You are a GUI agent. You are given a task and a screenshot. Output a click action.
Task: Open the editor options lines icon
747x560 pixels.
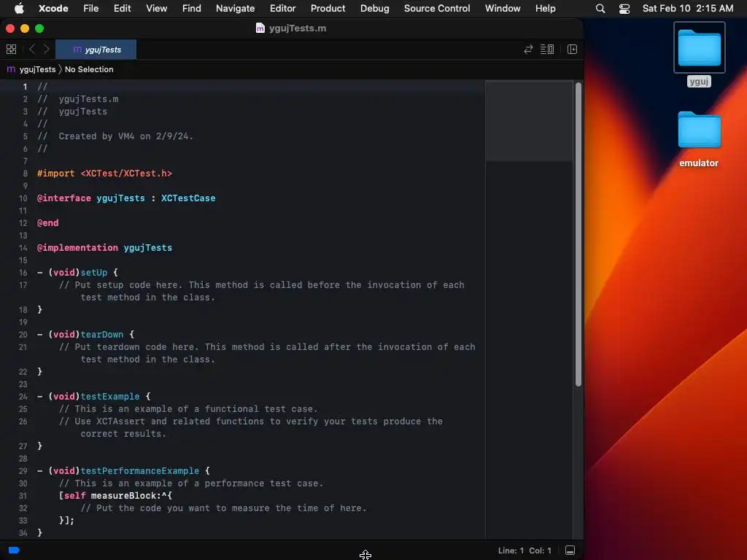coord(547,49)
